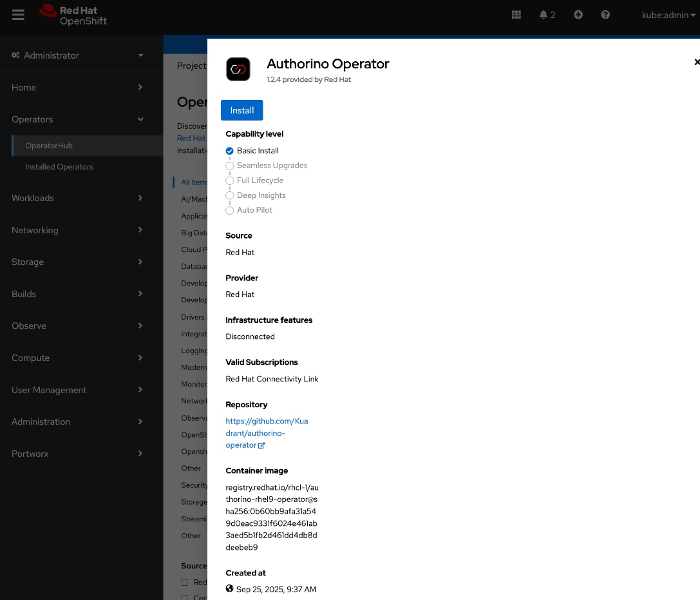Image resolution: width=700 pixels, height=600 pixels.
Task: Click the application launcher grid icon
Action: [x=516, y=14]
